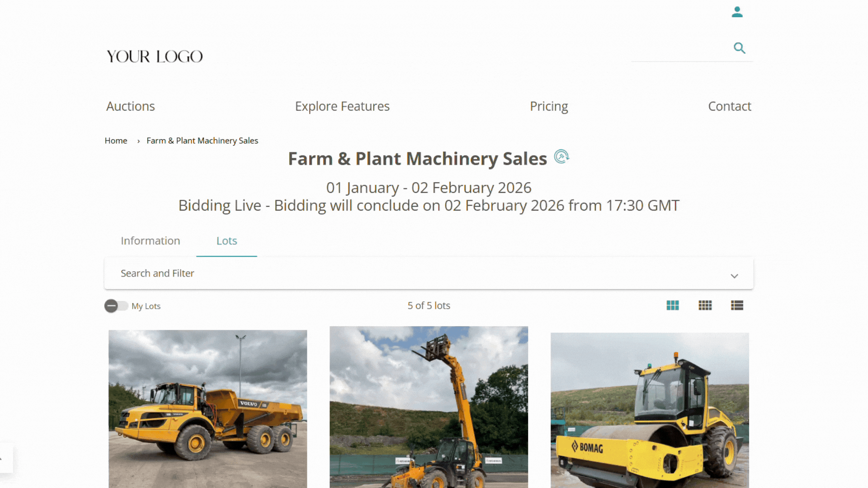Image resolution: width=868 pixels, height=488 pixels.
Task: Click the timed auction gavel icon
Action: pos(561,156)
